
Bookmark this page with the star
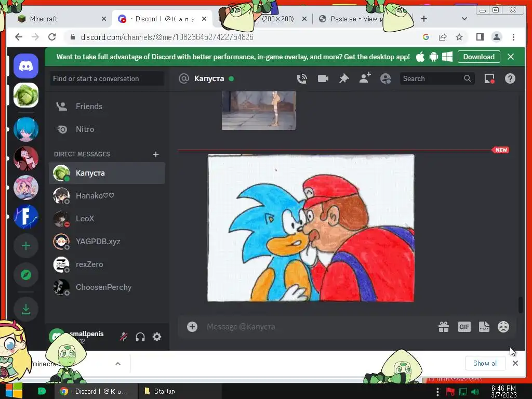click(x=459, y=37)
